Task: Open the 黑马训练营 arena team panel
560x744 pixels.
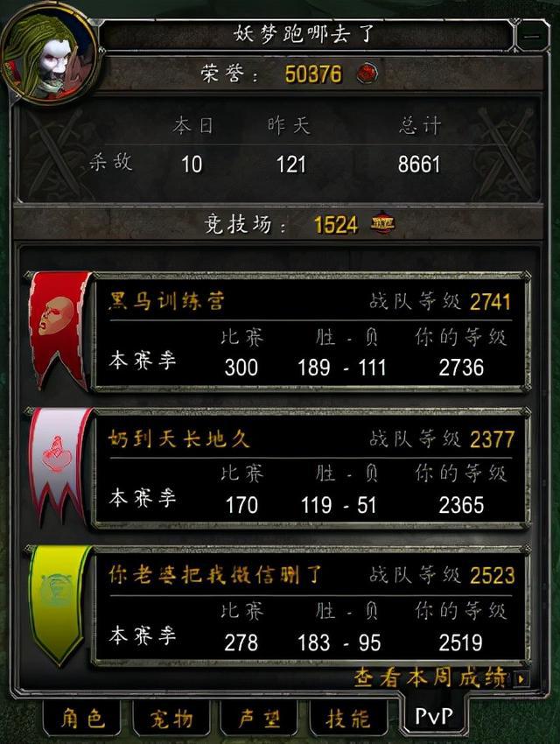Action: (x=311, y=332)
